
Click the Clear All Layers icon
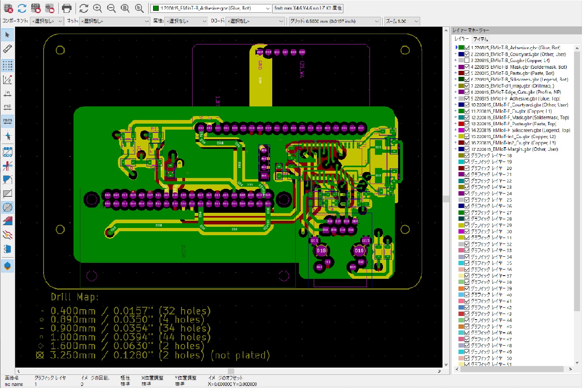8,8
